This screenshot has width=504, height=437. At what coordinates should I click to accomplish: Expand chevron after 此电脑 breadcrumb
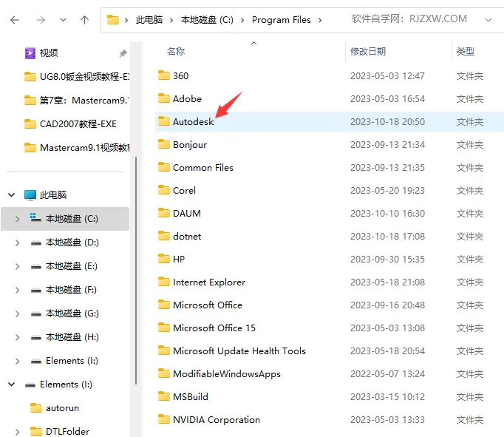[171, 20]
